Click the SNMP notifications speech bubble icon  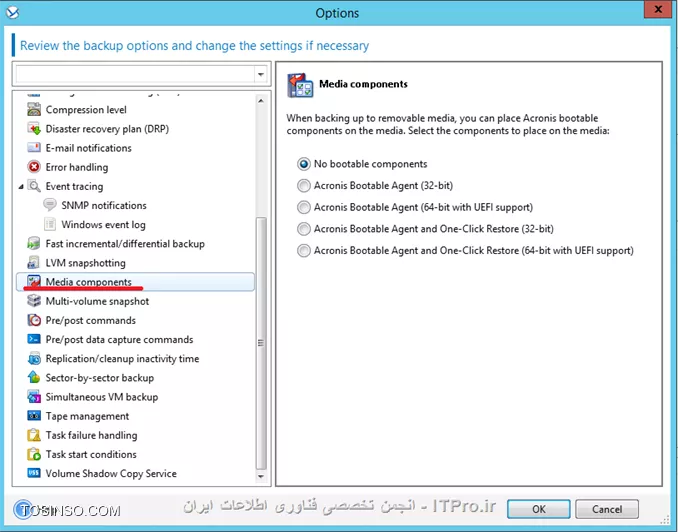coord(50,205)
